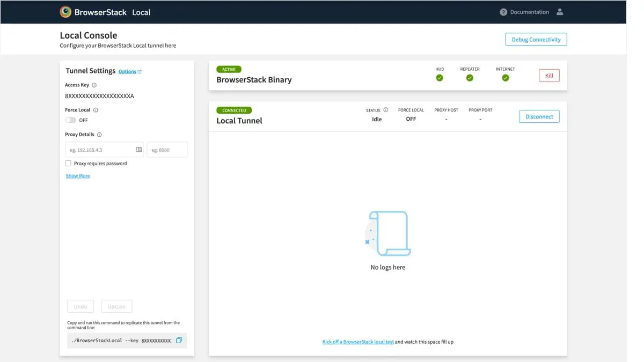
Task: Click the Access Key info icon
Action: [x=94, y=85]
